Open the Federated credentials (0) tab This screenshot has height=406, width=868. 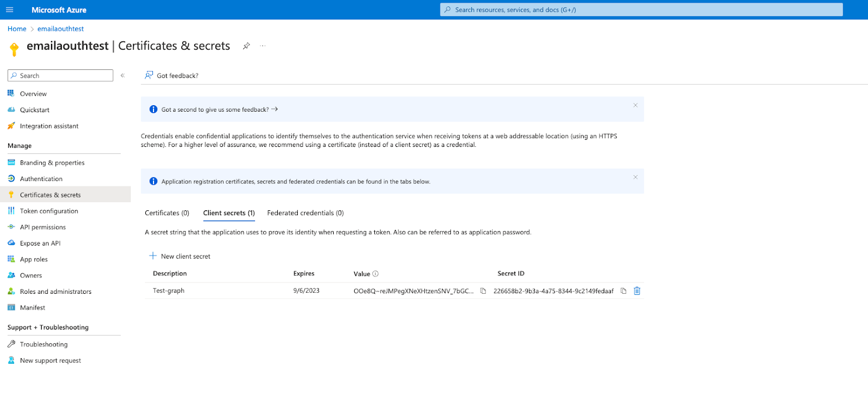(x=305, y=213)
